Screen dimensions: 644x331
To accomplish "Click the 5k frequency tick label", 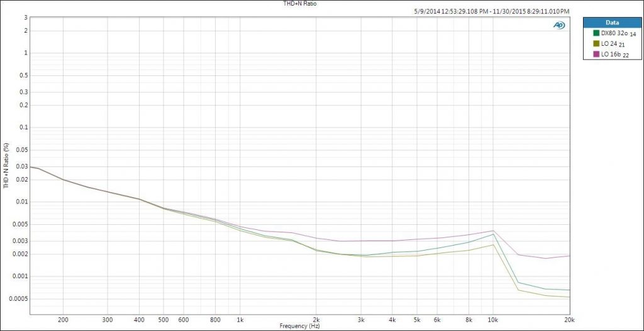I will point(416,320).
